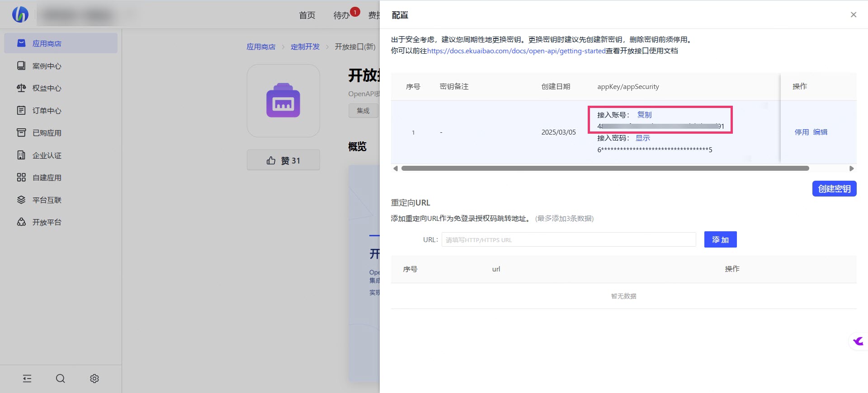Focus the redirect URL input field
The width and height of the screenshot is (868, 393).
(x=568, y=240)
